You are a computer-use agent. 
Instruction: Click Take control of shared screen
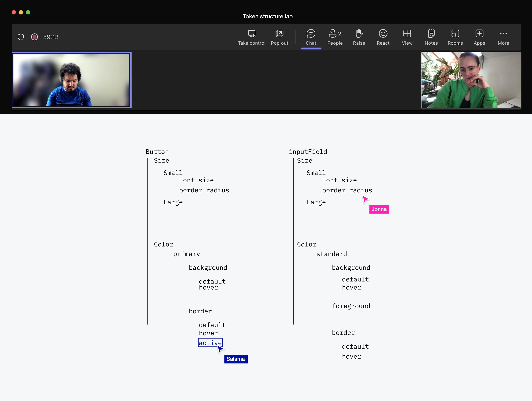click(x=252, y=37)
